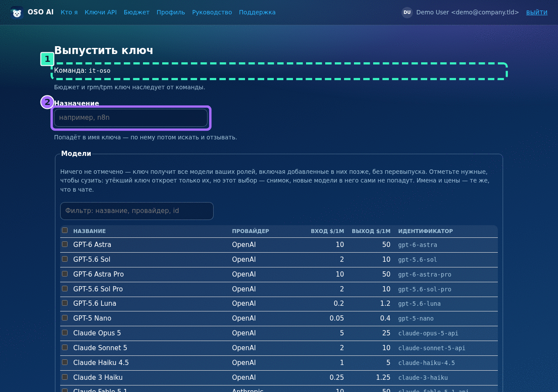558x392 pixels.
Task: Toggle the select-all checkbox in table header
Action: click(x=65, y=230)
